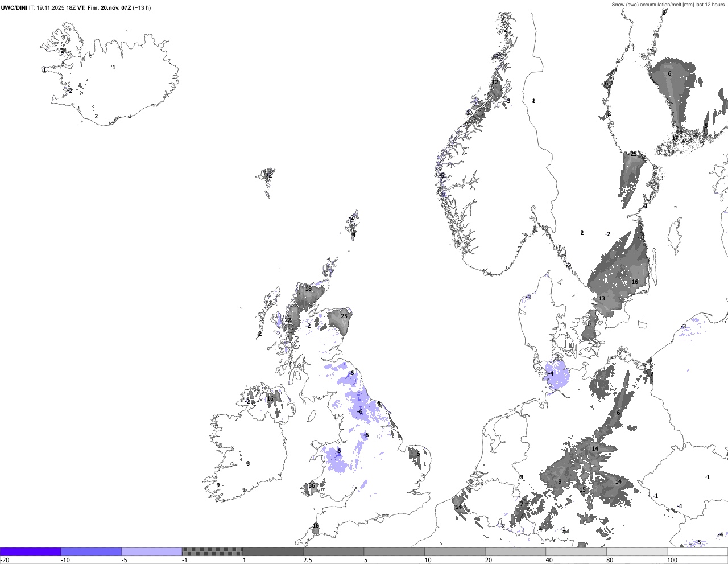Click the '25' value in northeast Scotland

tap(344, 316)
